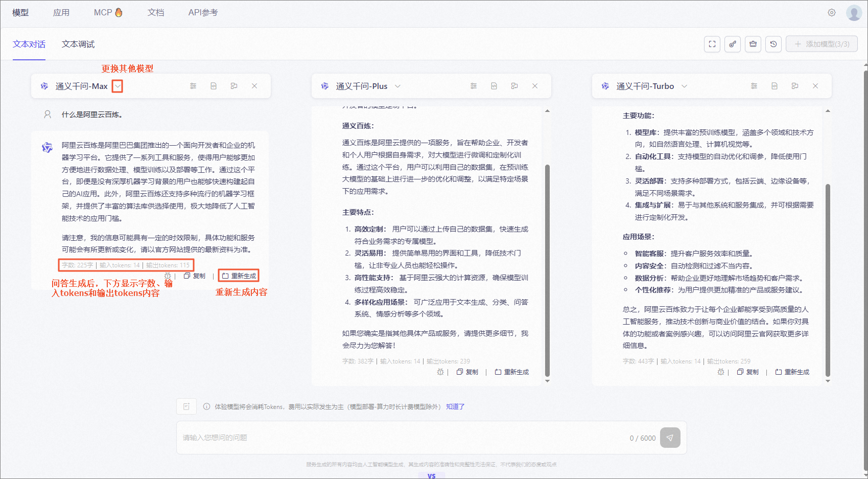
Task: Open the settings gear in top bar
Action: point(832,13)
